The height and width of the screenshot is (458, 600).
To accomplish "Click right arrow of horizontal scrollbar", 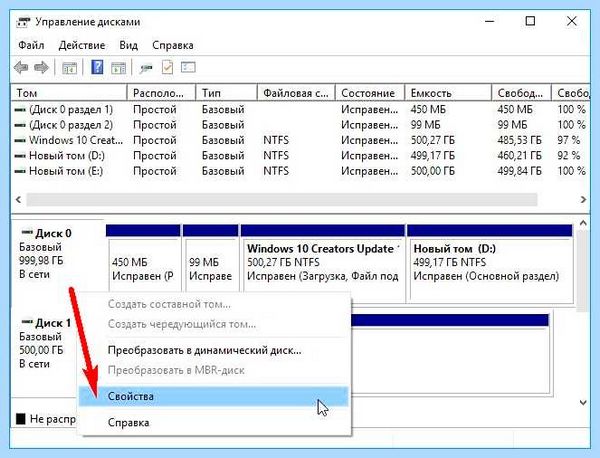I will pos(583,199).
